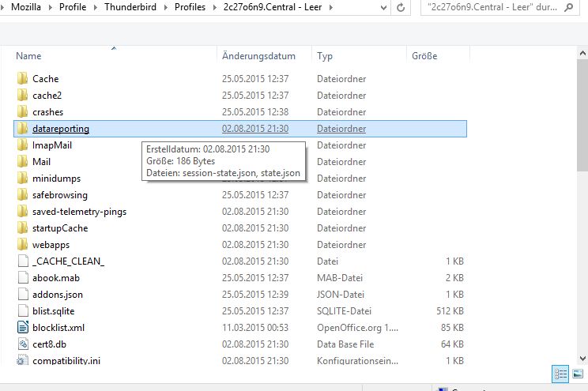
Task: Switch to details view layout
Action: click(560, 374)
